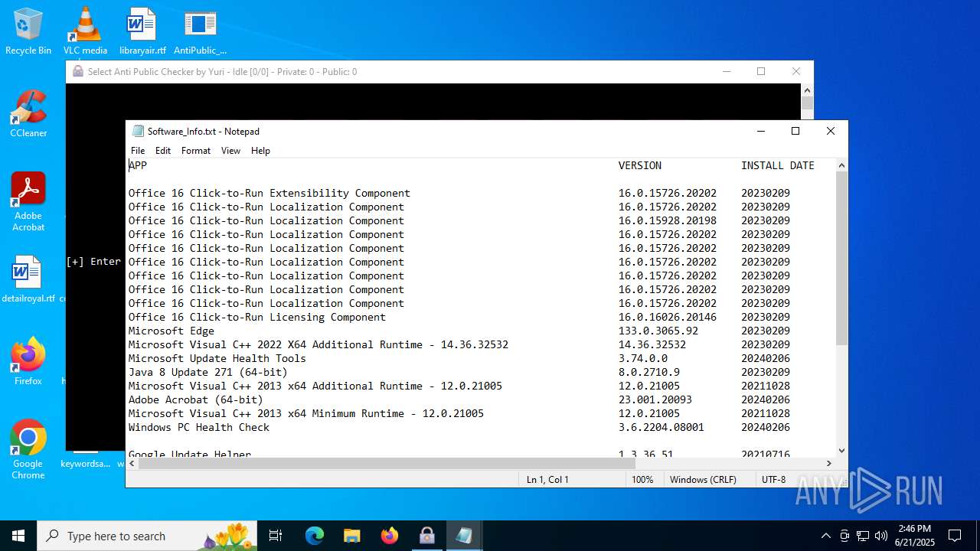
Task: Launch Firefox from desktop shortcut
Action: click(x=28, y=362)
